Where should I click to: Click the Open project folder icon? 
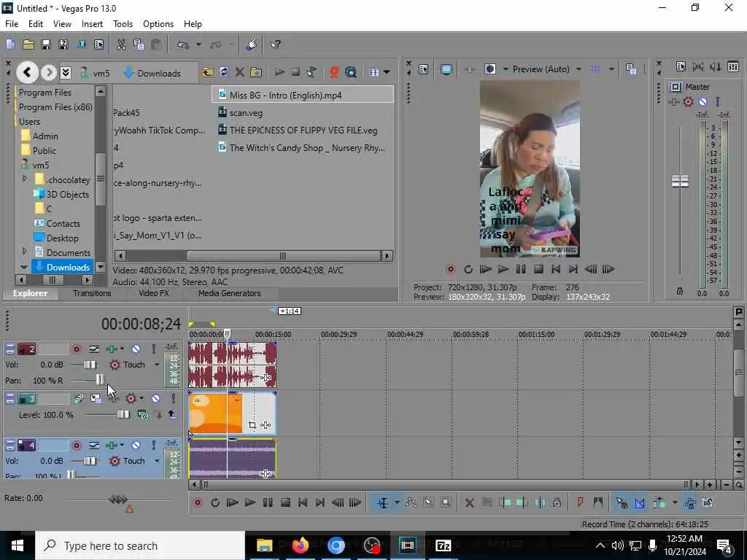point(28,44)
